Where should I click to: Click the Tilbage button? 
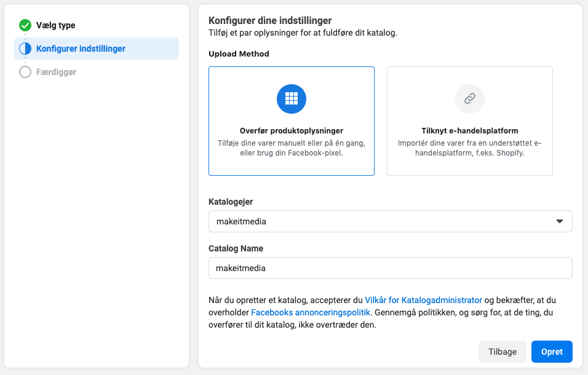503,352
